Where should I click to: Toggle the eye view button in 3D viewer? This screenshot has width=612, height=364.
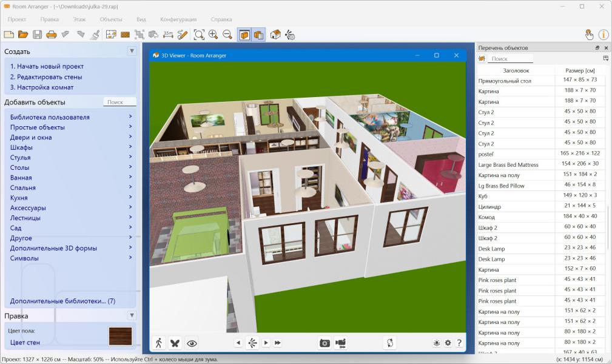192,343
